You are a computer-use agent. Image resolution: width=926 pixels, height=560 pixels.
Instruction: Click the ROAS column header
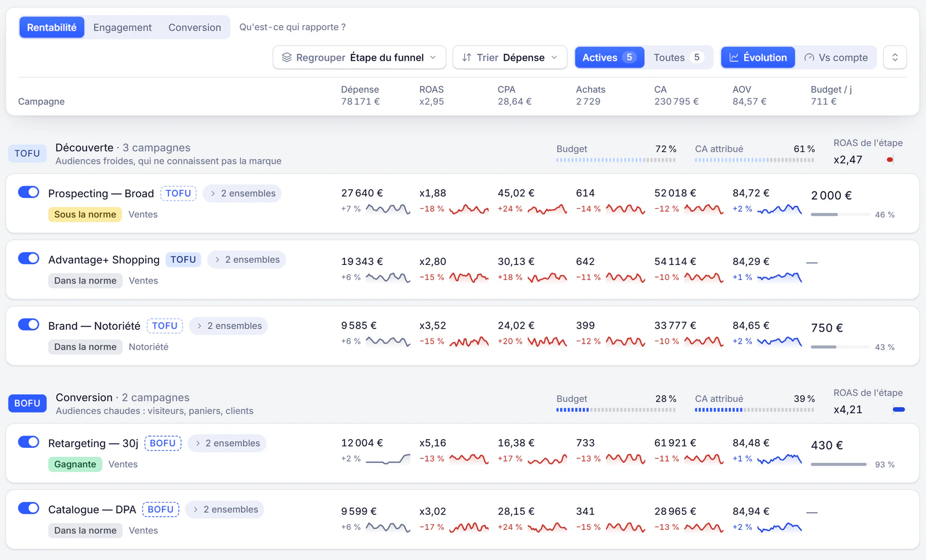[x=431, y=90]
